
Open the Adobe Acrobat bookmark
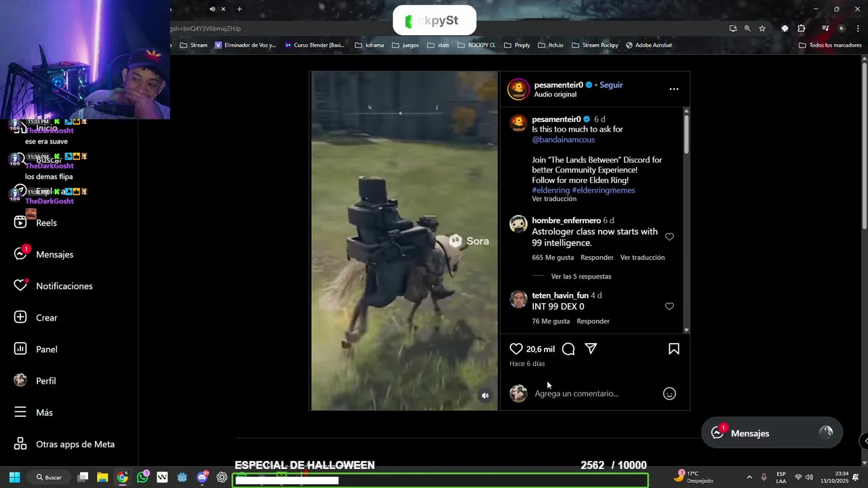tap(649, 45)
